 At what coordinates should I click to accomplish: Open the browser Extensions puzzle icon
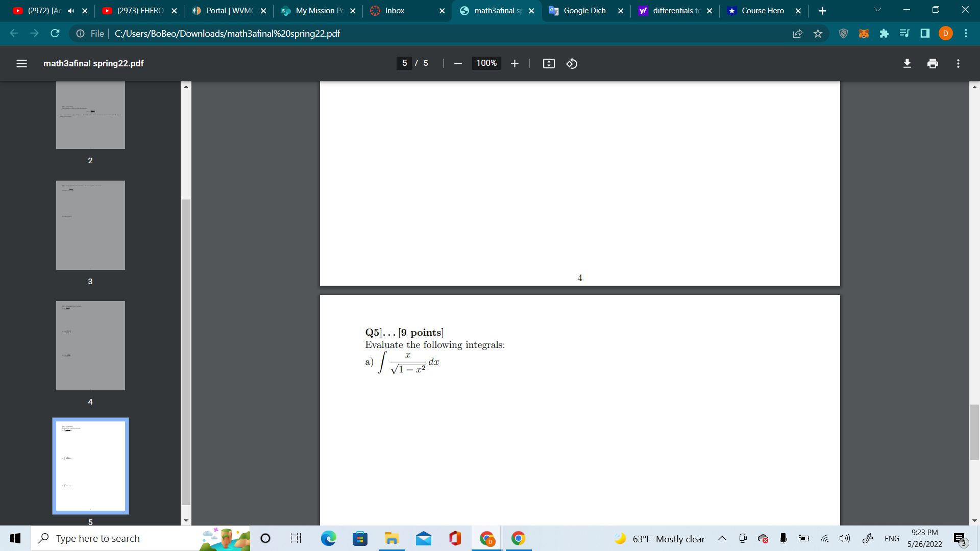tap(885, 33)
